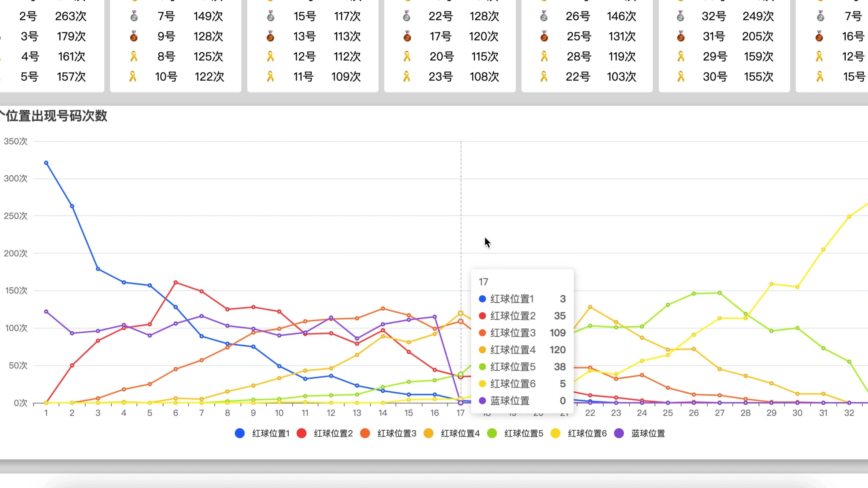Select the x-axis label 9
This screenshot has height=488, width=868.
coord(253,413)
